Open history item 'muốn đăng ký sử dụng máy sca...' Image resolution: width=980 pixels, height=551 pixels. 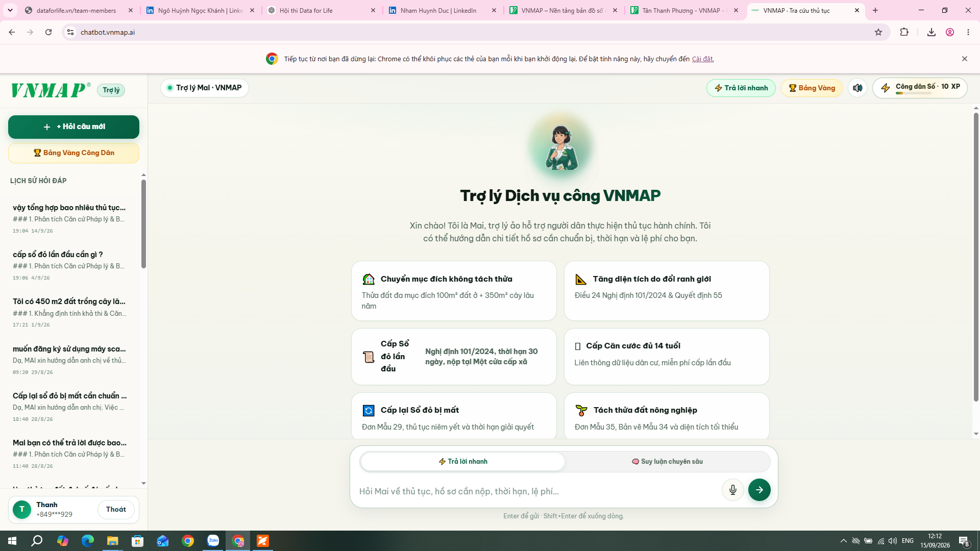pos(70,360)
